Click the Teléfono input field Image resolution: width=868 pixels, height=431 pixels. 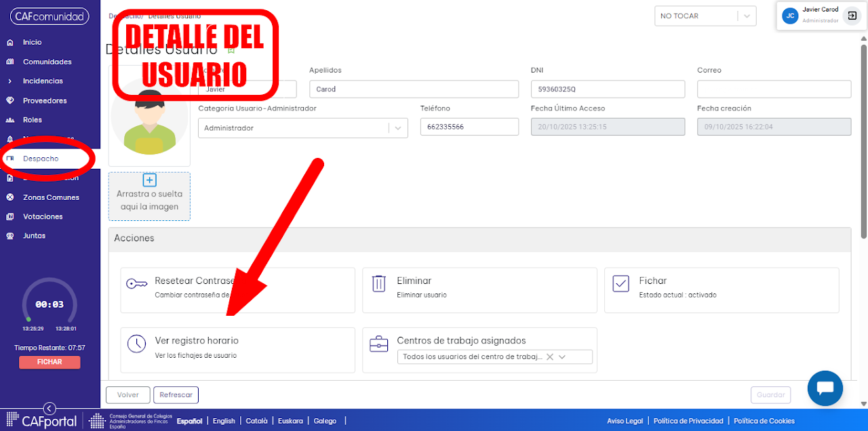(469, 127)
